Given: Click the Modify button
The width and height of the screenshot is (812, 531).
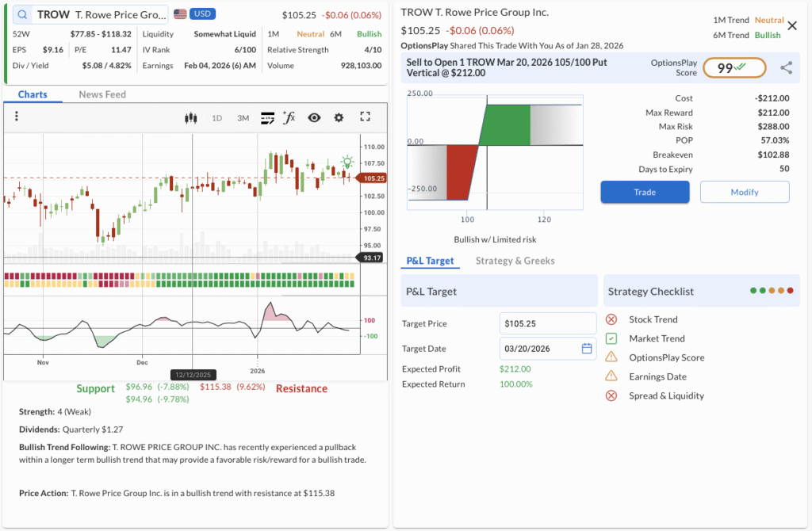Looking at the screenshot, I should tap(744, 192).
